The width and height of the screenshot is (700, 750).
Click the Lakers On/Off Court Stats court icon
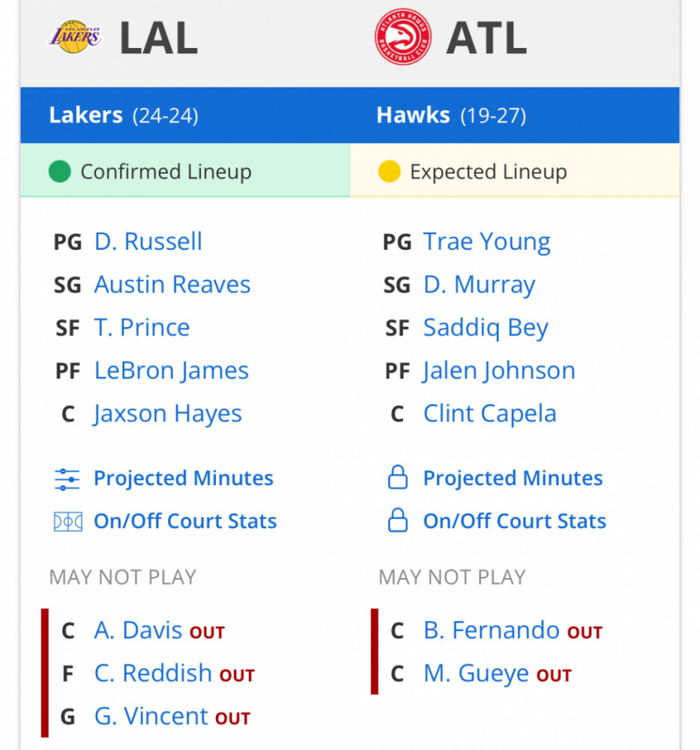point(68,522)
